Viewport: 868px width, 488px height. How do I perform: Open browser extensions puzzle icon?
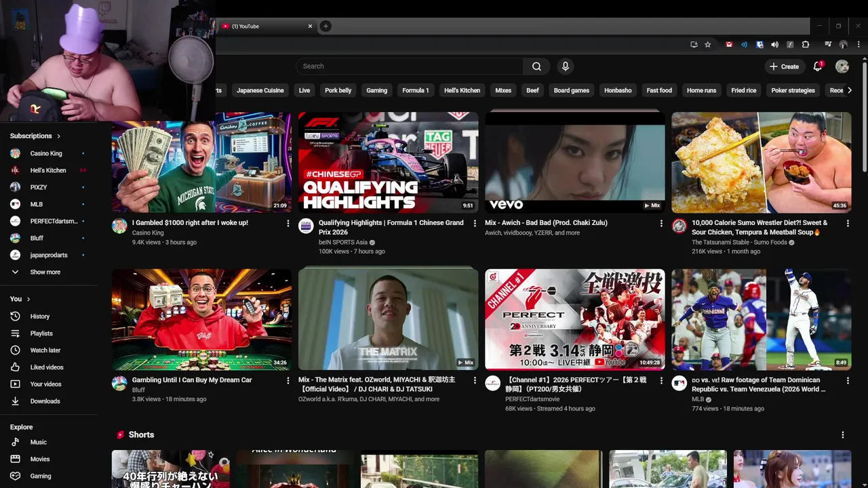pos(806,45)
